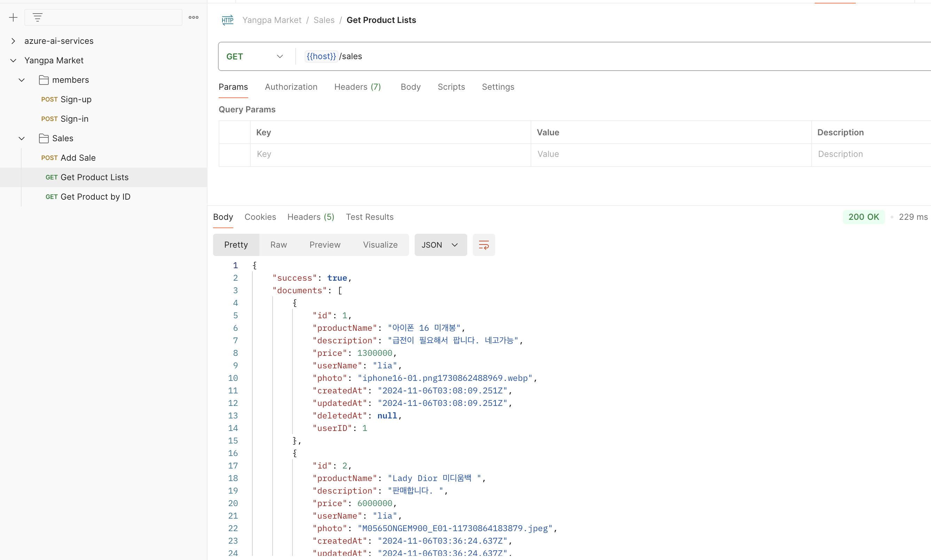
Task: Click the filter icon in sidebar search
Action: [x=37, y=17]
